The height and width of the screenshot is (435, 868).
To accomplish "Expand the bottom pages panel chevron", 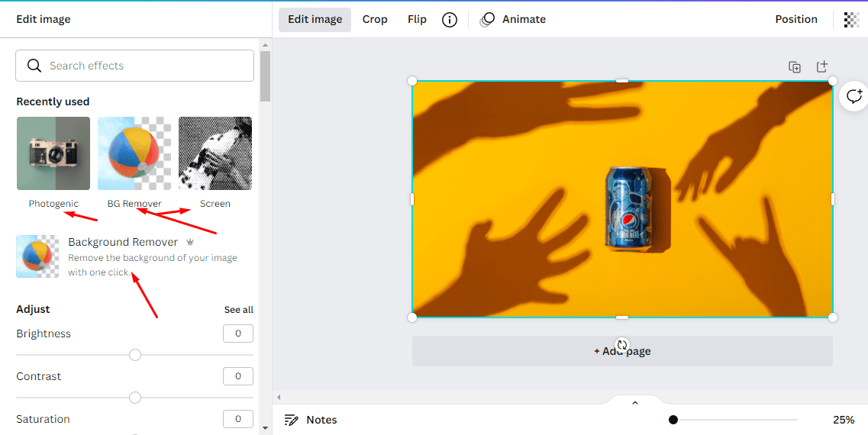I will point(635,403).
